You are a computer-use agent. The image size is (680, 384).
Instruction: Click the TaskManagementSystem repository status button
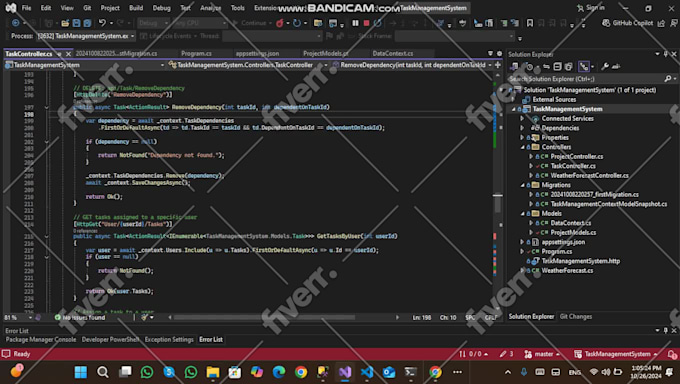[616, 354]
